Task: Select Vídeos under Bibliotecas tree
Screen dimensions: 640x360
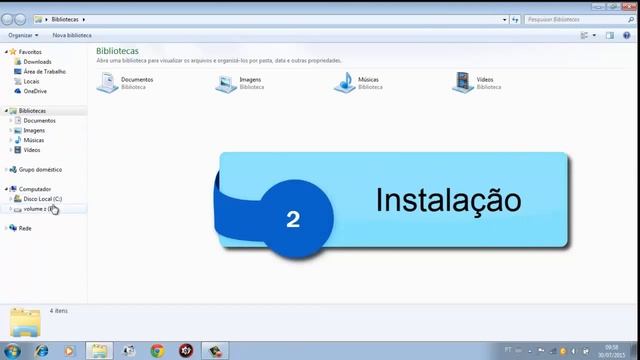Action: pos(31,150)
